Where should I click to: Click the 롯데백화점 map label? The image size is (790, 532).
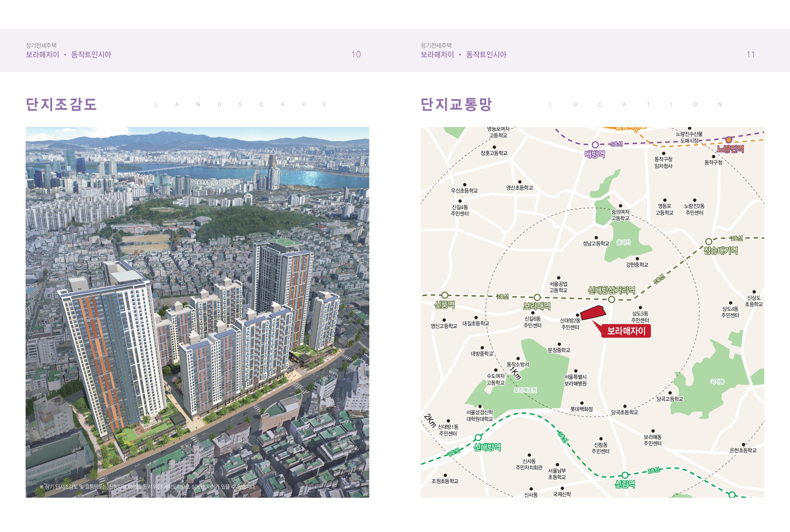(581, 409)
